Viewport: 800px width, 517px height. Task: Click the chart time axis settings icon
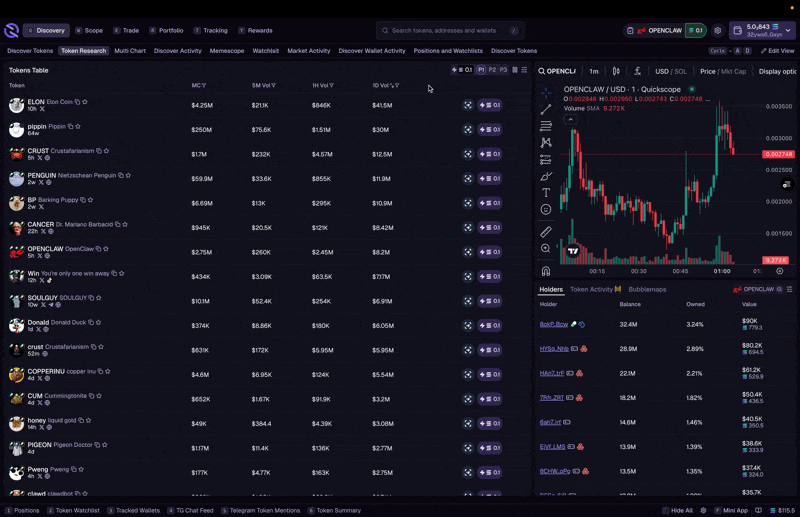[x=780, y=271]
